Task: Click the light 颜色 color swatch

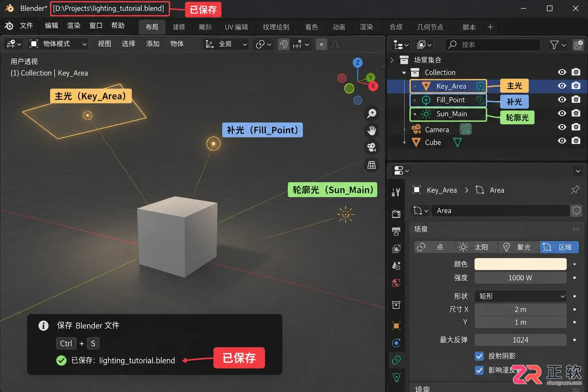Action: (x=520, y=264)
